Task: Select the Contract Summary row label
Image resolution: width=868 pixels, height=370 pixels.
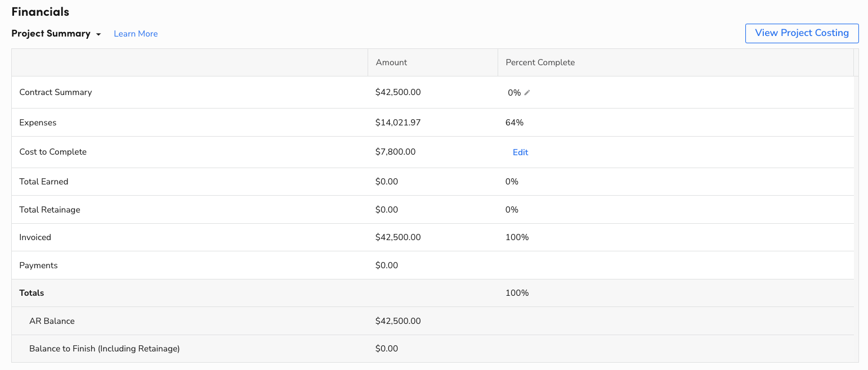Action: point(55,92)
